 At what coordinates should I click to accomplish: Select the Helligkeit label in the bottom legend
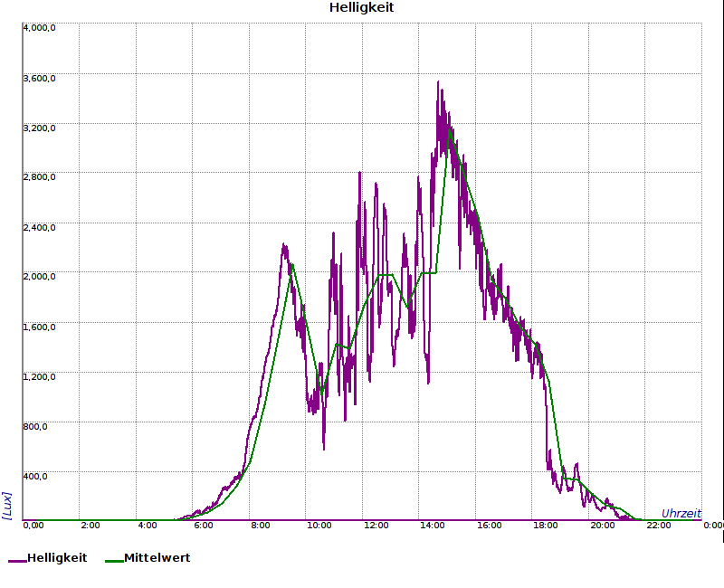coord(57,558)
